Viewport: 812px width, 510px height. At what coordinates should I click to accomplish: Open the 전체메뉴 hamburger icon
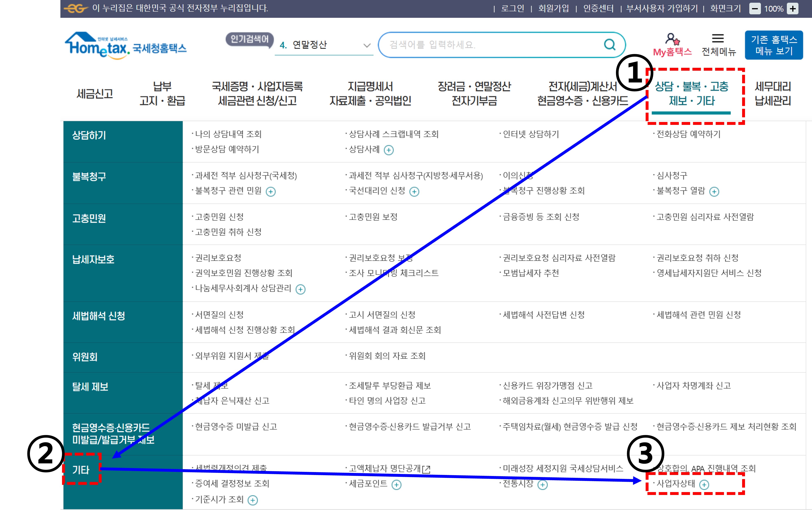coord(718,38)
